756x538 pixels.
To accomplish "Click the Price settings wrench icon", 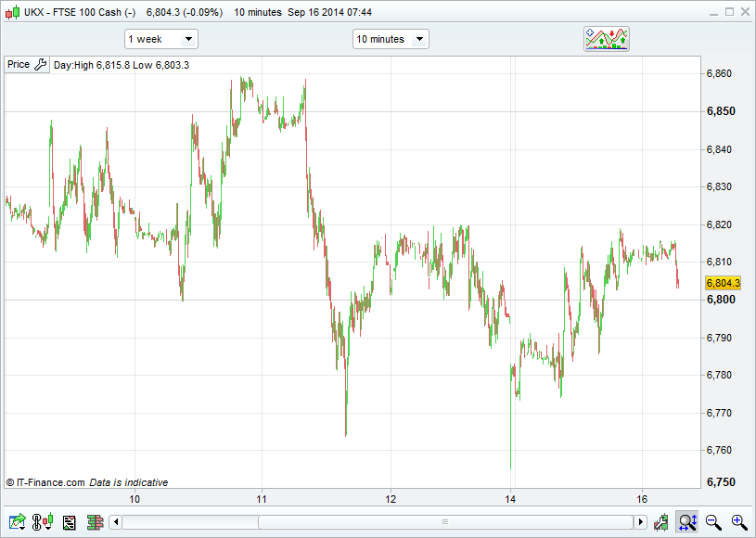I will (40, 65).
